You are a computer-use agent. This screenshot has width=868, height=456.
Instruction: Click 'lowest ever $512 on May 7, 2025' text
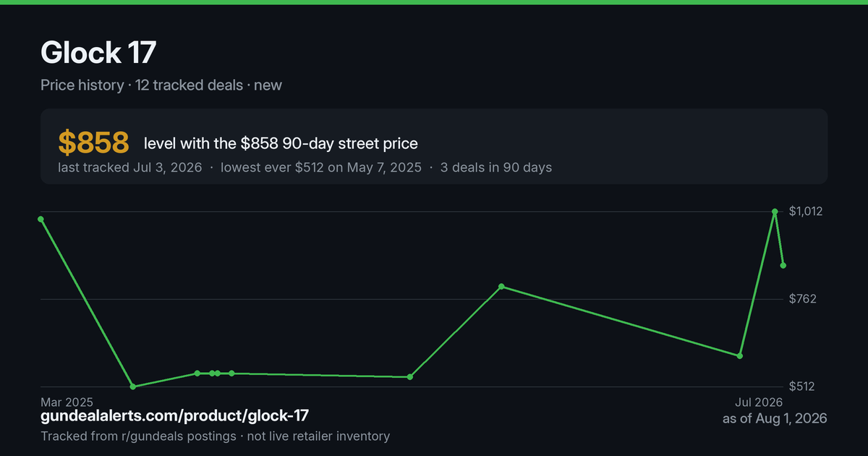(x=320, y=167)
